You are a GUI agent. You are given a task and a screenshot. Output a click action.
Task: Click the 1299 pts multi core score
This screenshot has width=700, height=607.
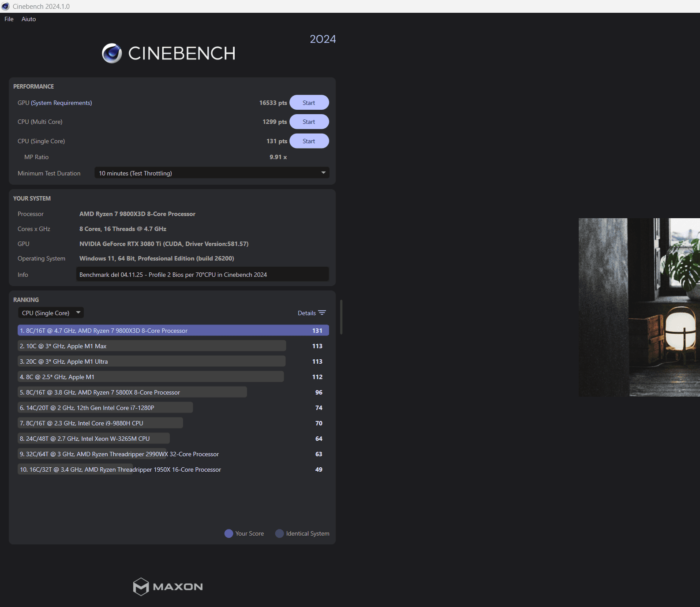click(275, 122)
